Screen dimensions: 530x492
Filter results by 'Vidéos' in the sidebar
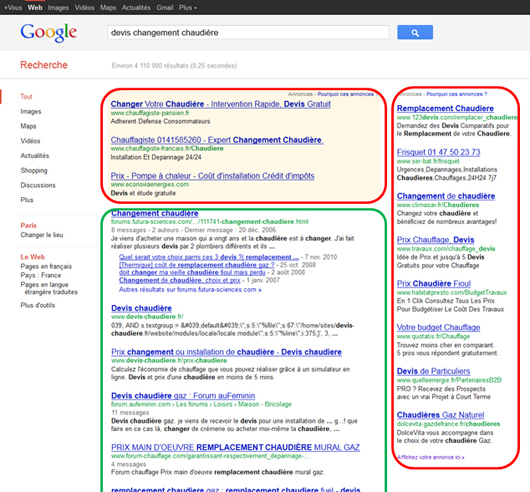(x=30, y=141)
